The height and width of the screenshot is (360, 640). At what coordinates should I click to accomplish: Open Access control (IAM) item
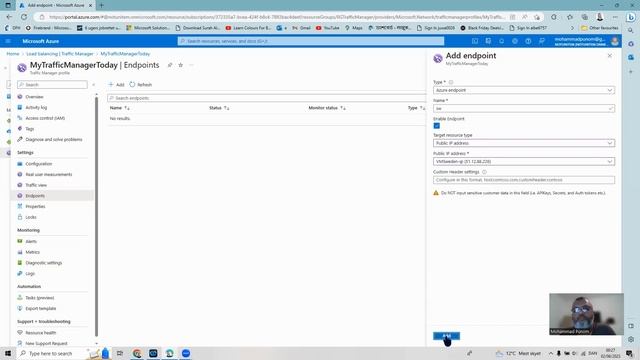point(45,118)
